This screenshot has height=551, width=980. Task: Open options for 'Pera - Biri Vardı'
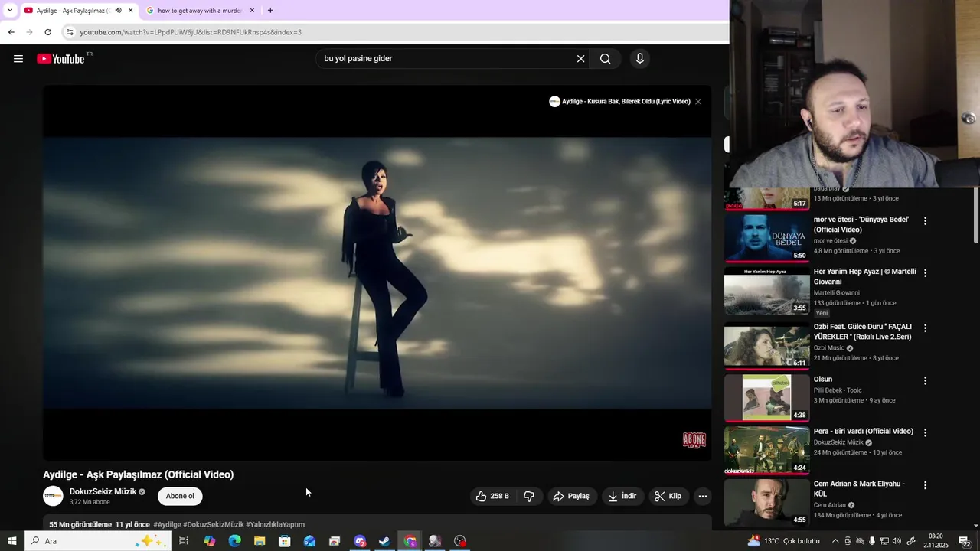coord(925,432)
